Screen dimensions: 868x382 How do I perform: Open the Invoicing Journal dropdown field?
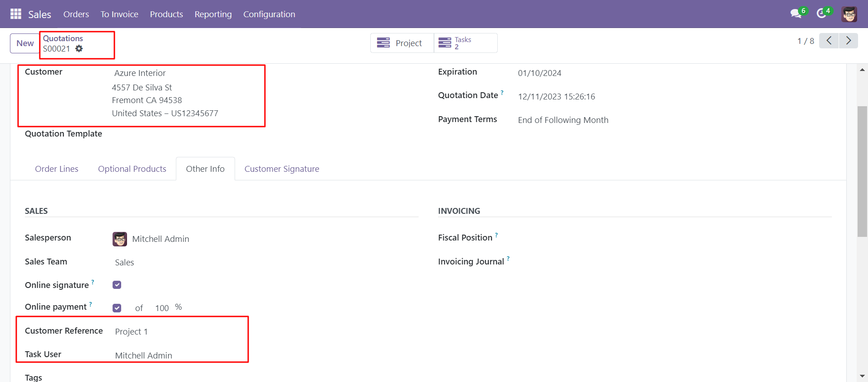pos(674,262)
